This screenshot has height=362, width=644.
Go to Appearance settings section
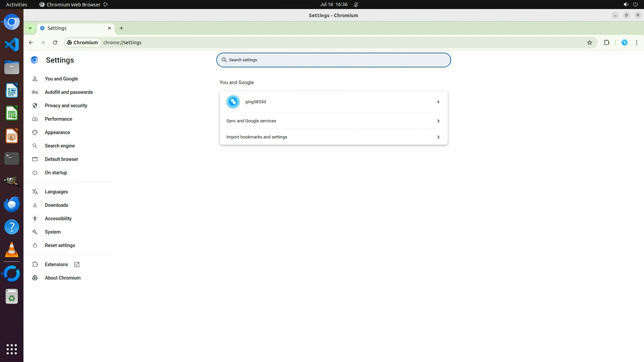point(57,132)
